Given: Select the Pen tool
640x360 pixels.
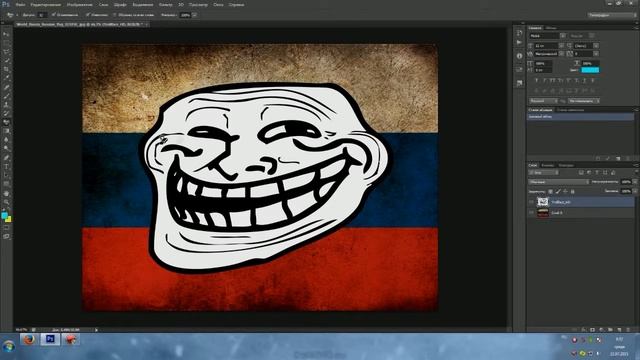Looking at the screenshot, I should 6,158.
